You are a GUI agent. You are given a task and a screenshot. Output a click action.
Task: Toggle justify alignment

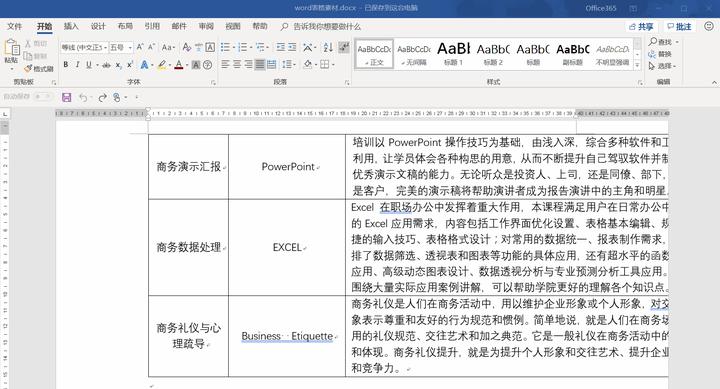pyautogui.click(x=260, y=64)
